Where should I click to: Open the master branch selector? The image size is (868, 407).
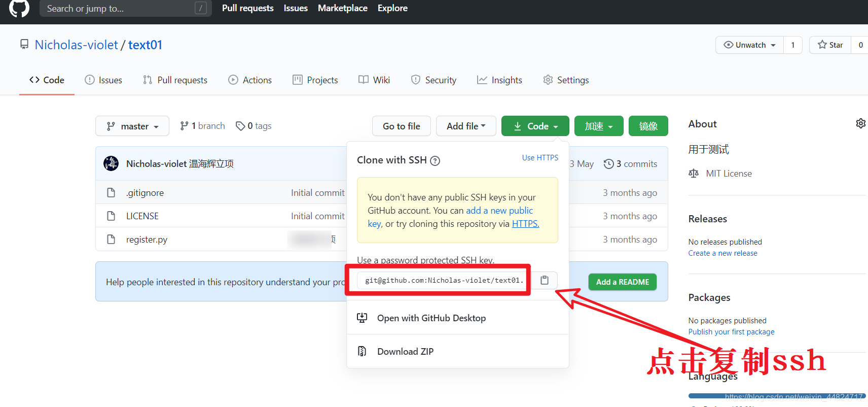click(132, 126)
